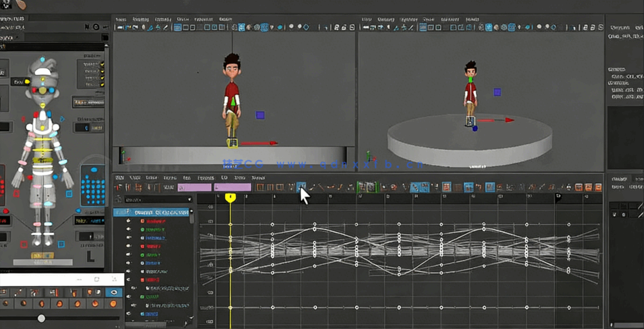This screenshot has height=329, width=644.
Task: Click the slider handle in the floating window
Action: click(42, 318)
